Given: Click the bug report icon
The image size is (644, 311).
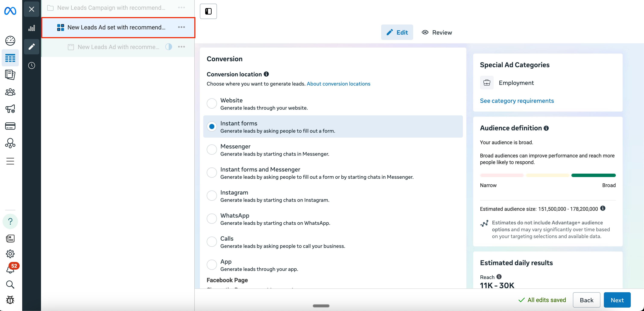Looking at the screenshot, I should click(10, 299).
